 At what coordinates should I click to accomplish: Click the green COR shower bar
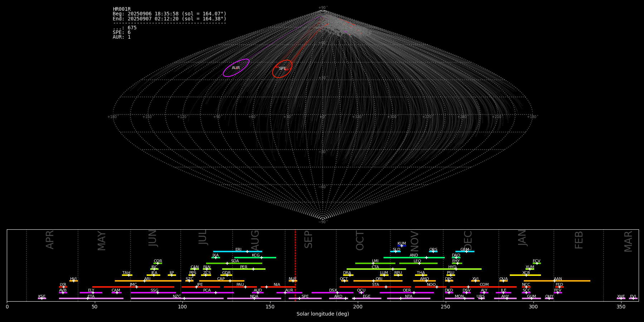pos(158,263)
